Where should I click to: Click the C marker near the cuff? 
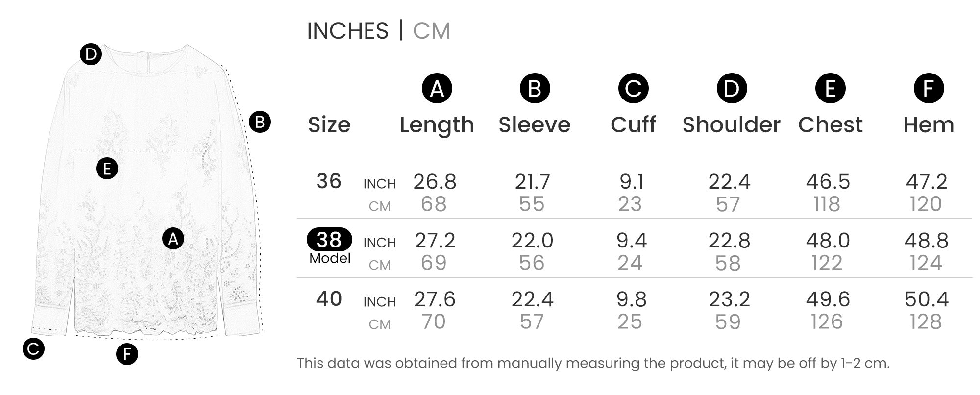tap(33, 349)
